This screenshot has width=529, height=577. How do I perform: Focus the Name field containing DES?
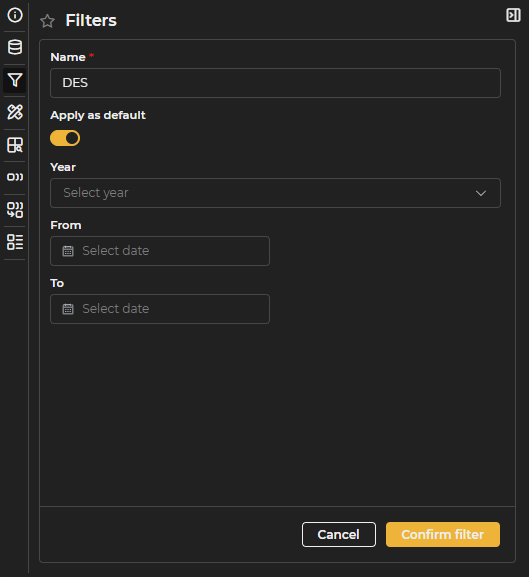click(275, 83)
